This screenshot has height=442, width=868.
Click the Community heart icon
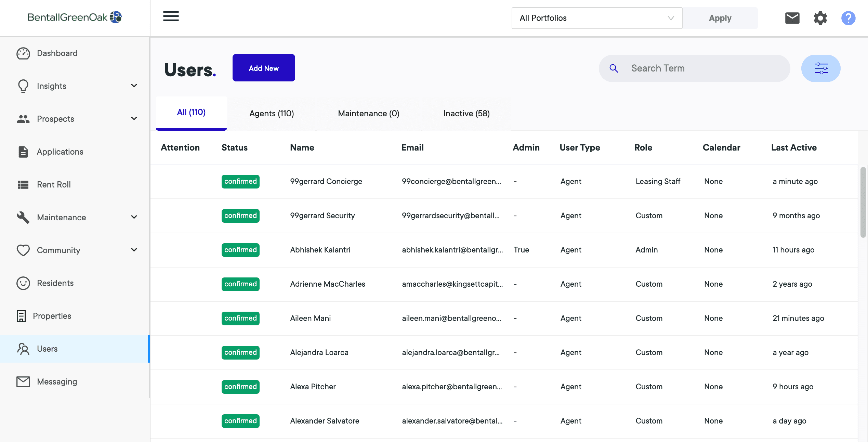[23, 250]
